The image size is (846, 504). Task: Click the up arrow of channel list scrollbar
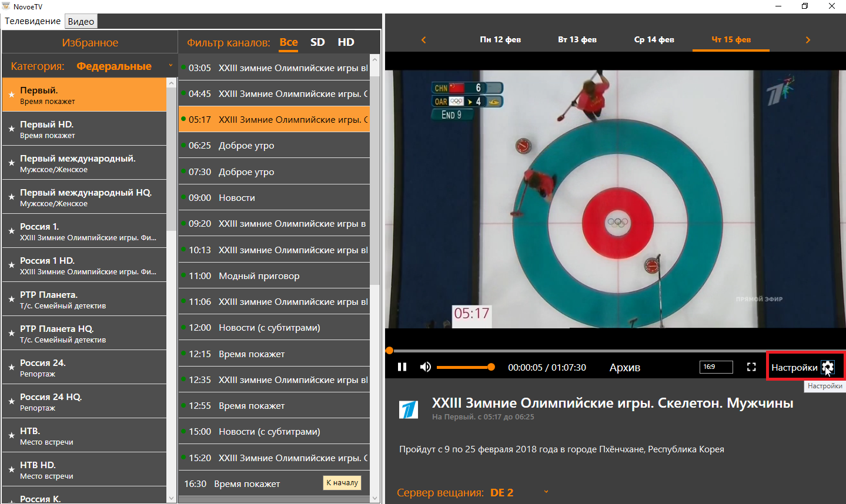tap(171, 83)
